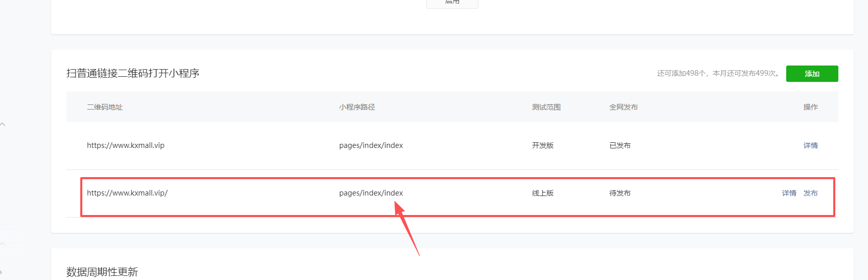
Task: Click the 二维码地址 column header
Action: pyautogui.click(x=105, y=107)
